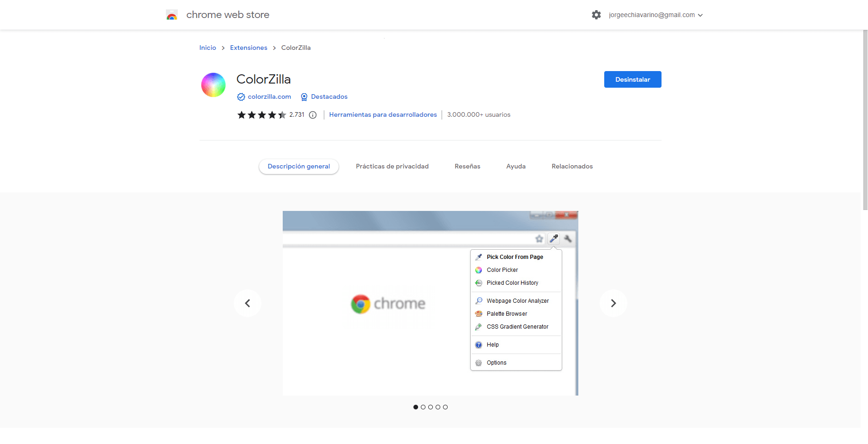The image size is (868, 444).
Task: Show next screenshot with right arrow
Action: tap(613, 303)
